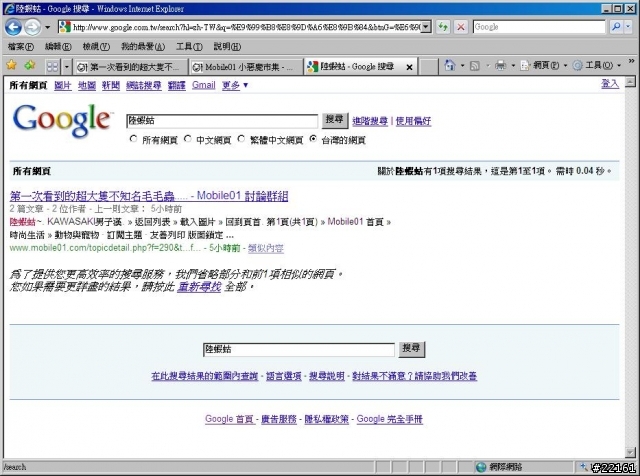The width and height of the screenshot is (640, 476).
Task: Open search provider options dropdown arrow
Action: pos(628,27)
